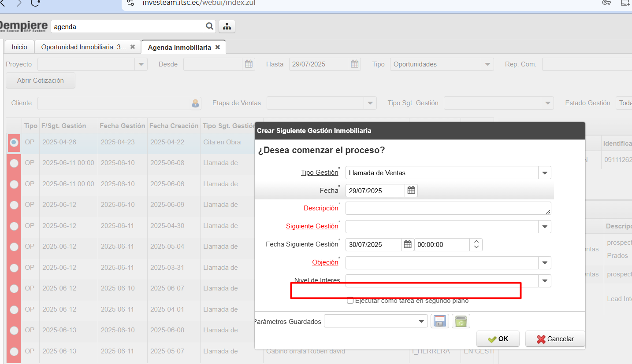
Task: Click the Cancelar button
Action: [x=555, y=339]
